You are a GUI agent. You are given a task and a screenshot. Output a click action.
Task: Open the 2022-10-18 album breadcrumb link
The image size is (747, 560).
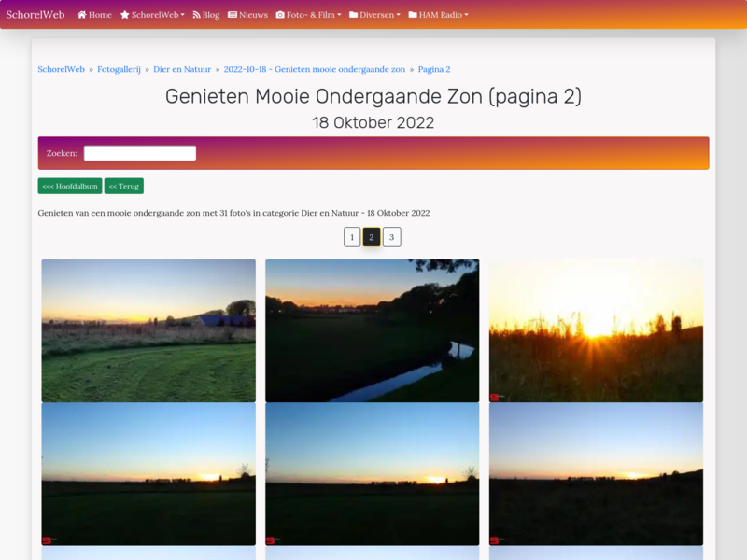point(315,69)
